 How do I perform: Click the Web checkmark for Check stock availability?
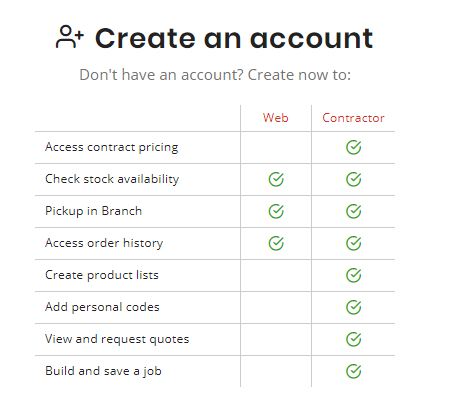[276, 179]
